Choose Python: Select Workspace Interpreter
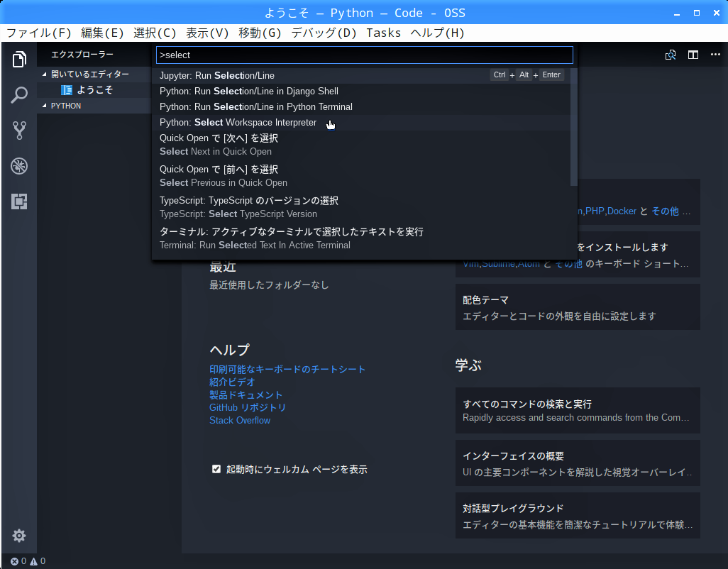728x569 pixels. (361, 123)
